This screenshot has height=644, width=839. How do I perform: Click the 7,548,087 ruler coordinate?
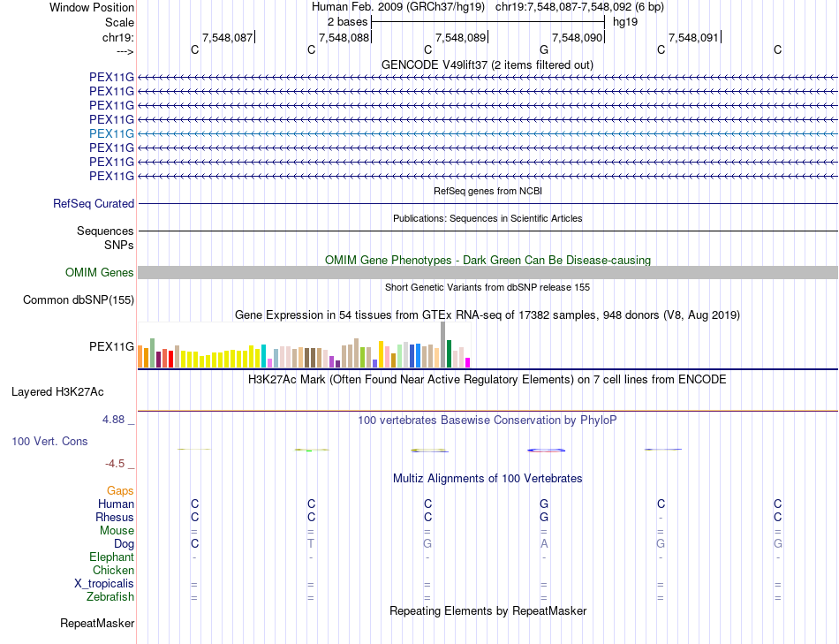coord(227,37)
